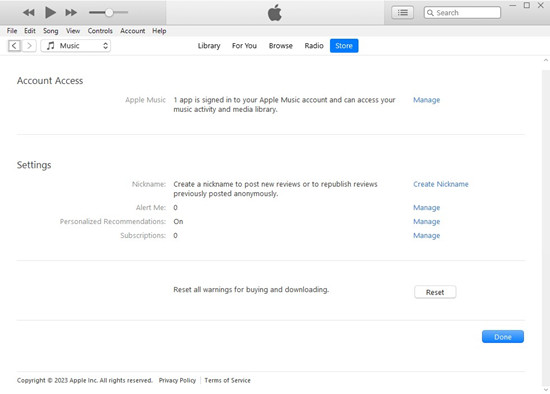Click the magnifier icon in Search box
Viewport: 550px width, 394px height.
pos(430,13)
